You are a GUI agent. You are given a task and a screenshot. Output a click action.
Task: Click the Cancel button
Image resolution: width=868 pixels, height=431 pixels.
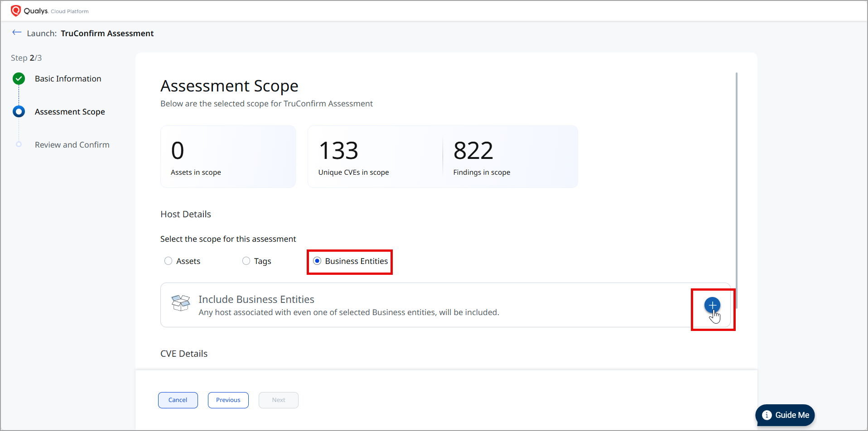178,400
